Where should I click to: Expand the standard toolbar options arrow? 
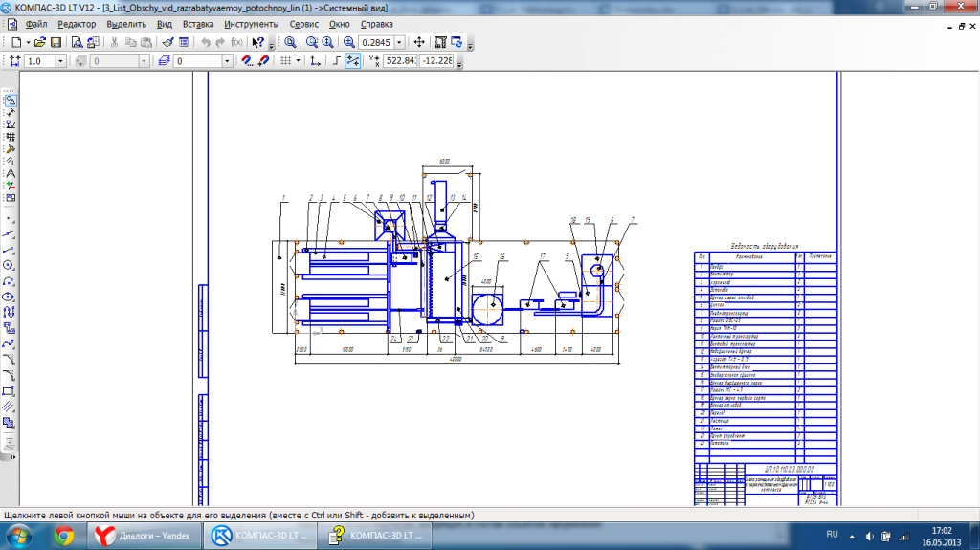click(x=272, y=44)
